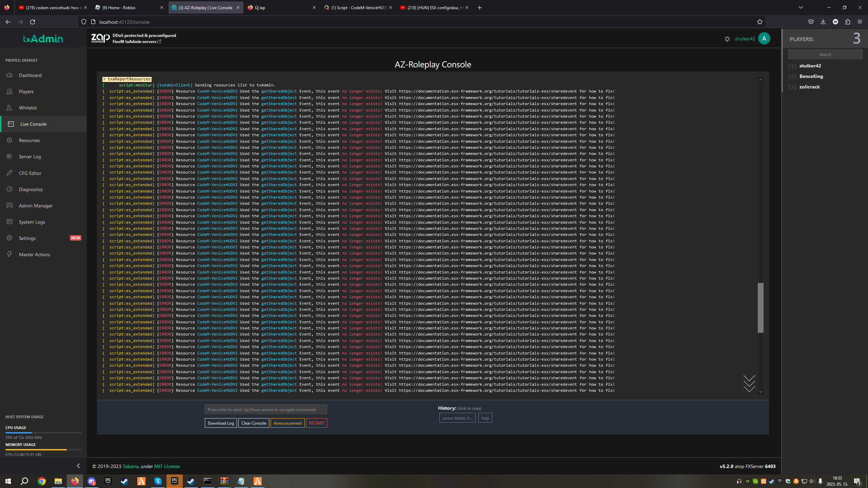This screenshot has height=488, width=868.
Task: Click the players Search field
Action: (825, 55)
